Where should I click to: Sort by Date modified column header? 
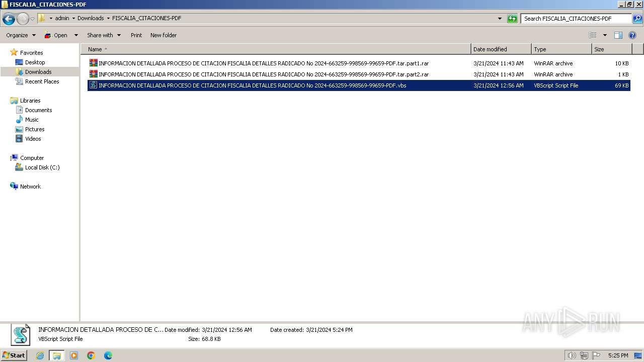pyautogui.click(x=501, y=49)
